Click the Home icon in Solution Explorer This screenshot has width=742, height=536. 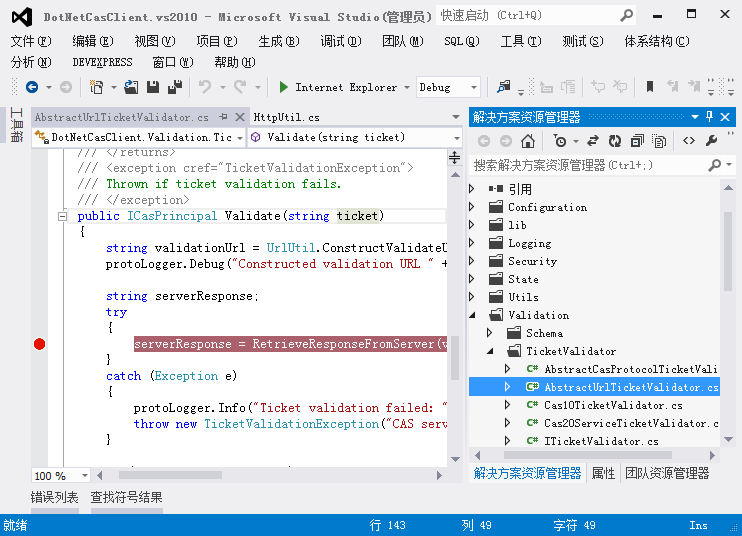(528, 141)
